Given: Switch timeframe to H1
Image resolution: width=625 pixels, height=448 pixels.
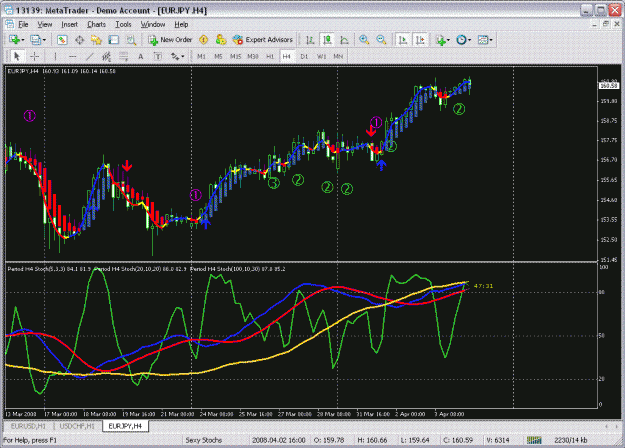Looking at the screenshot, I should 270,57.
